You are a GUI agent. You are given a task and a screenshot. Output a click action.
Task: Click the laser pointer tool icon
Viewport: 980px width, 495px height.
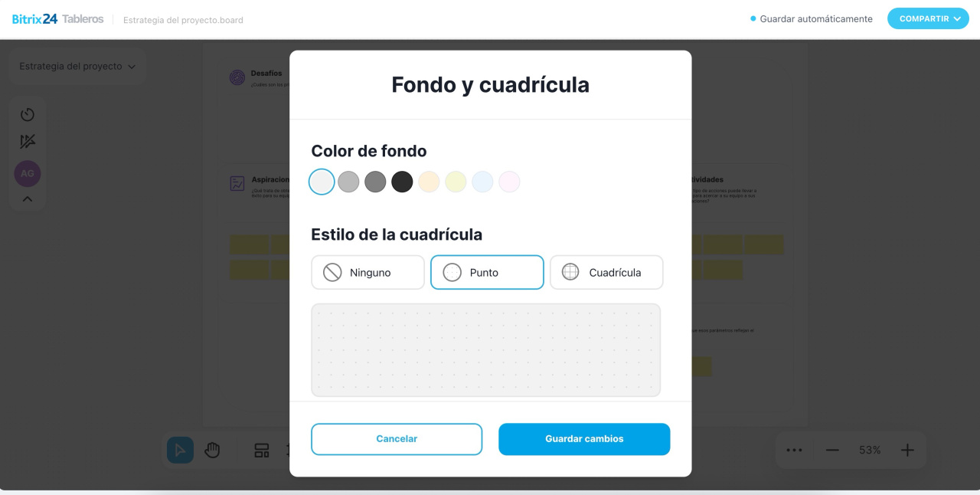pyautogui.click(x=28, y=142)
